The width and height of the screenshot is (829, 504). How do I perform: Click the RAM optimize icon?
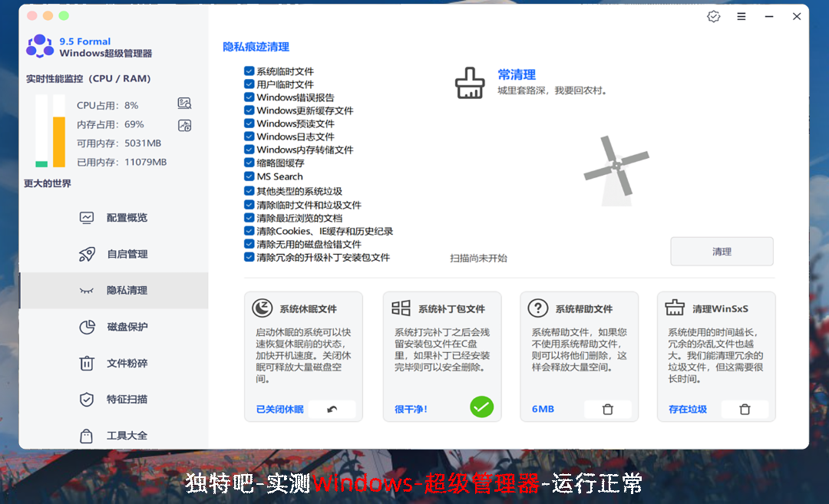(x=184, y=126)
